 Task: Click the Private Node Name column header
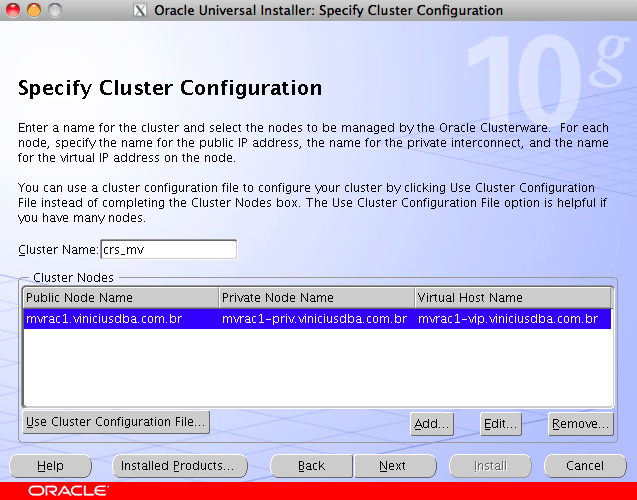point(316,298)
